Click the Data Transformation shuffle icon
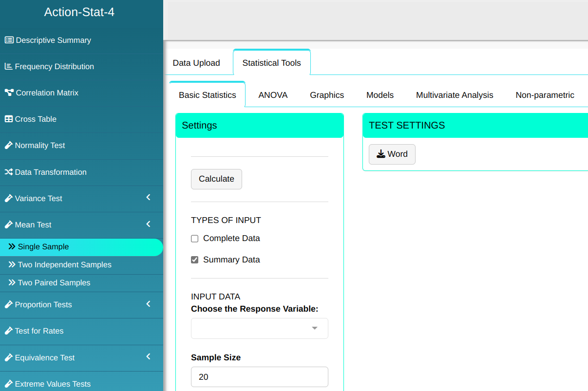The width and height of the screenshot is (588, 391). [x=8, y=172]
